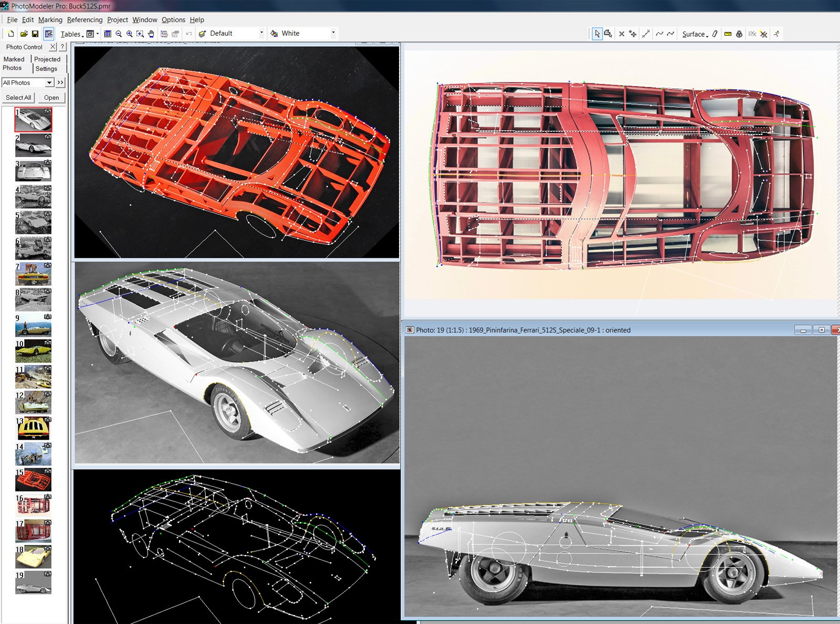This screenshot has width=840, height=624.
Task: Select photo thumbnail number 13
Action: coord(34,429)
